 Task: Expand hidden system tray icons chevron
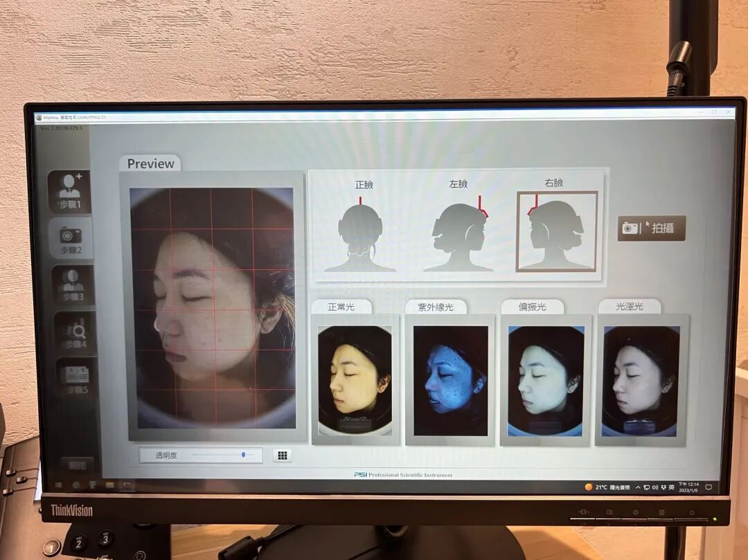coord(638,487)
